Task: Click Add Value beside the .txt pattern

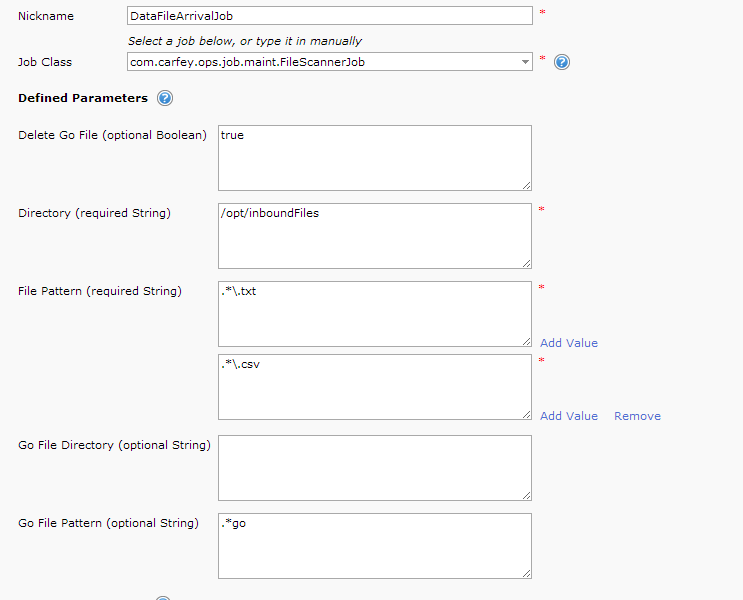Action: coord(568,343)
